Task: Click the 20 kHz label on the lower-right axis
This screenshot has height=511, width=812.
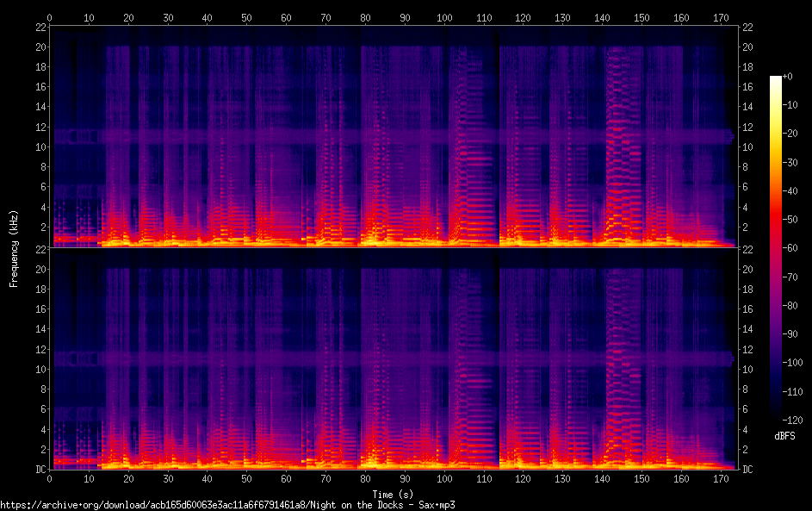Action: click(748, 269)
